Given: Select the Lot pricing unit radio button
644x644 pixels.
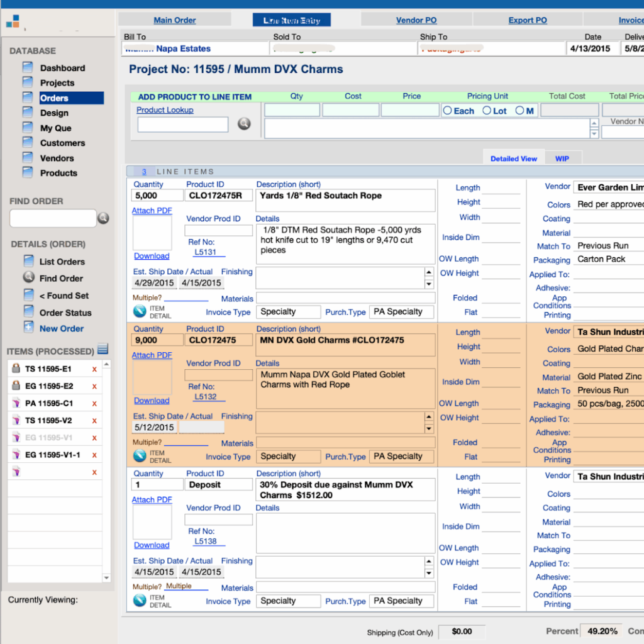Looking at the screenshot, I should pyautogui.click(x=487, y=111).
